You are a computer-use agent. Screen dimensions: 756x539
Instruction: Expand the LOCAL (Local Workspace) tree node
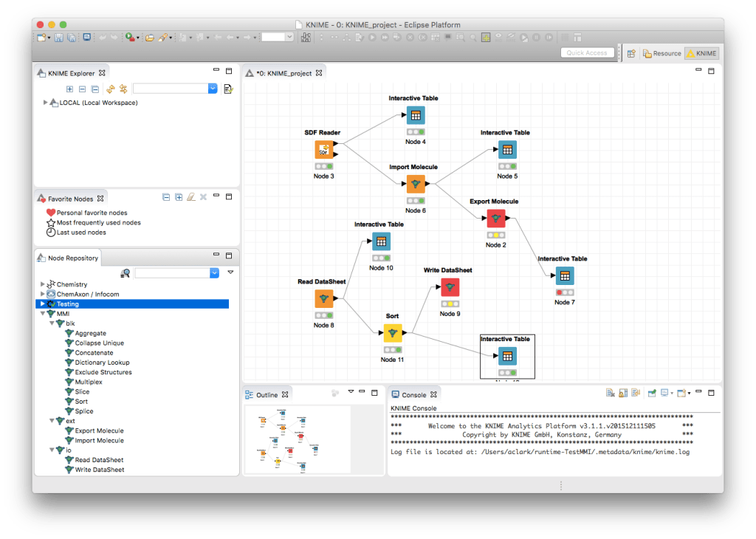click(x=45, y=103)
